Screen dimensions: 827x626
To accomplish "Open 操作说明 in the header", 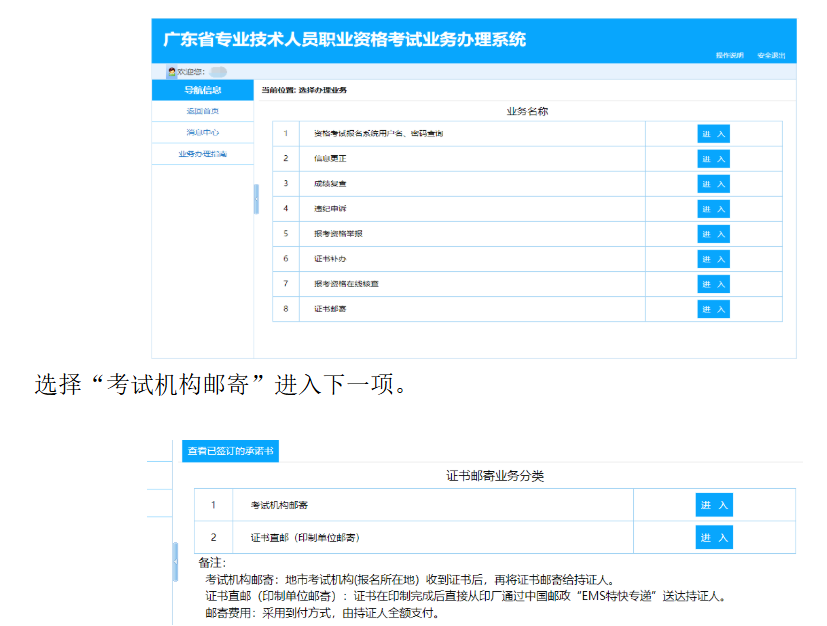I will (729, 55).
